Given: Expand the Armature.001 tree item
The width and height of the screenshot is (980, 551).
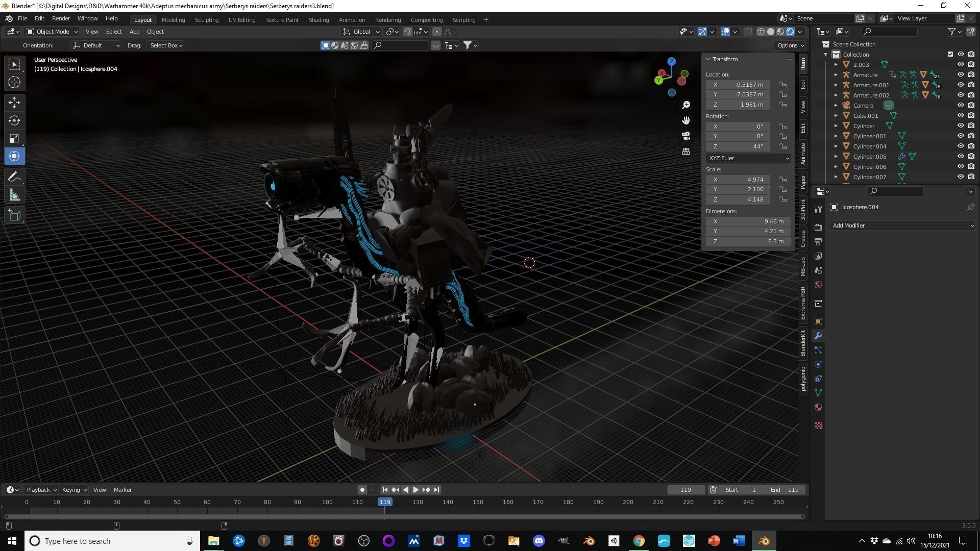Looking at the screenshot, I should [836, 85].
